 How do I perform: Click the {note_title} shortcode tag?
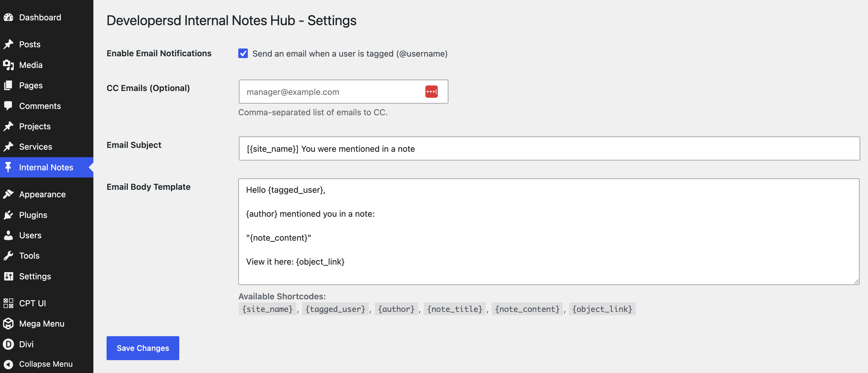click(455, 309)
